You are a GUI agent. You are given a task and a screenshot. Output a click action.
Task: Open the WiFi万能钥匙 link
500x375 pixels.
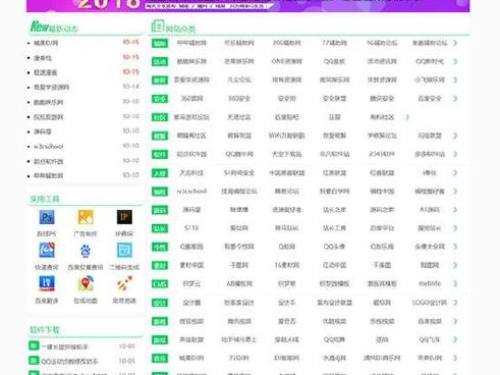pyautogui.click(x=287, y=136)
